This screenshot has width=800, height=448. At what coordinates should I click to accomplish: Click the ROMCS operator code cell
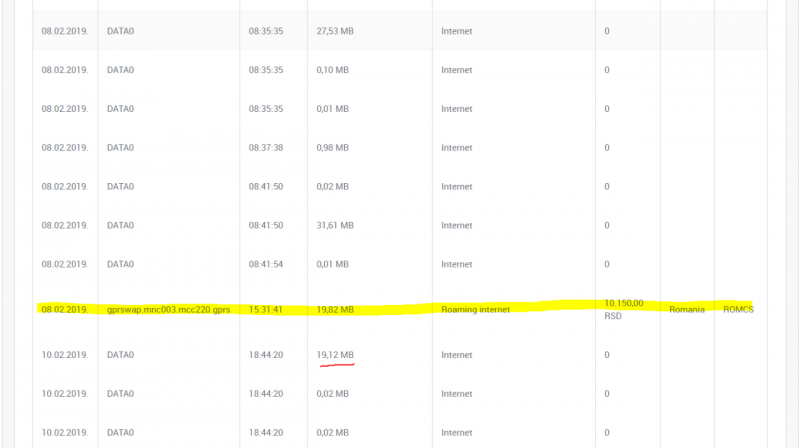738,310
